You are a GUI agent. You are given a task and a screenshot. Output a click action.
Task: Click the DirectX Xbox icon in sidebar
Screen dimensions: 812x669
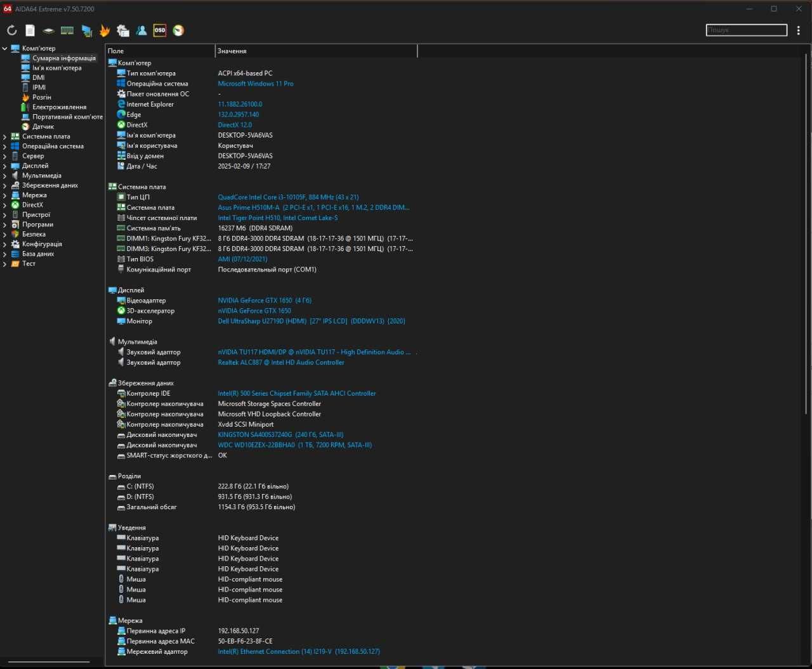point(15,205)
